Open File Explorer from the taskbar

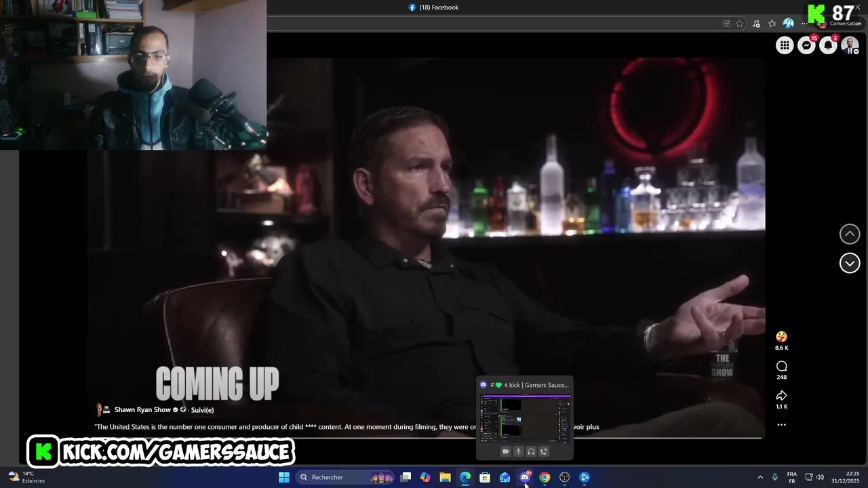tap(445, 477)
